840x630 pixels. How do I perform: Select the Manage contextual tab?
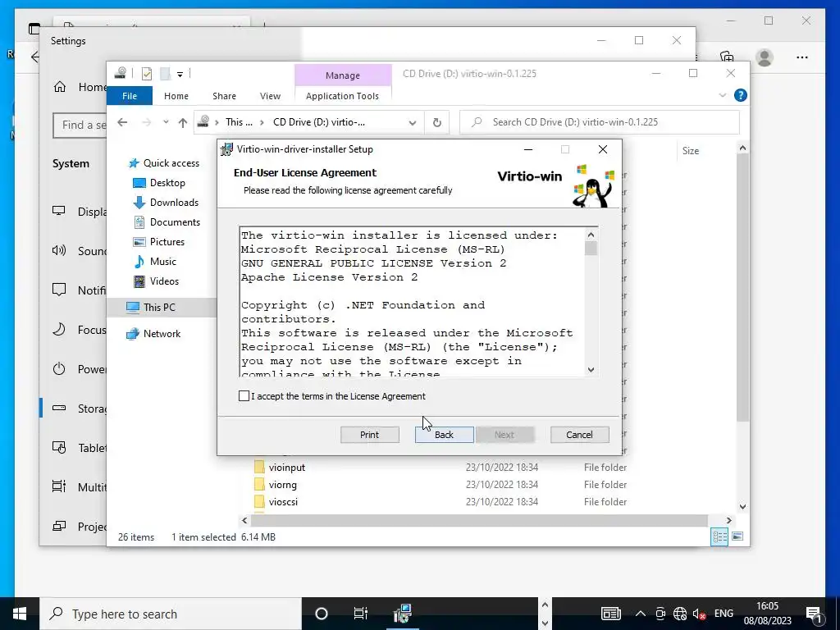343,75
